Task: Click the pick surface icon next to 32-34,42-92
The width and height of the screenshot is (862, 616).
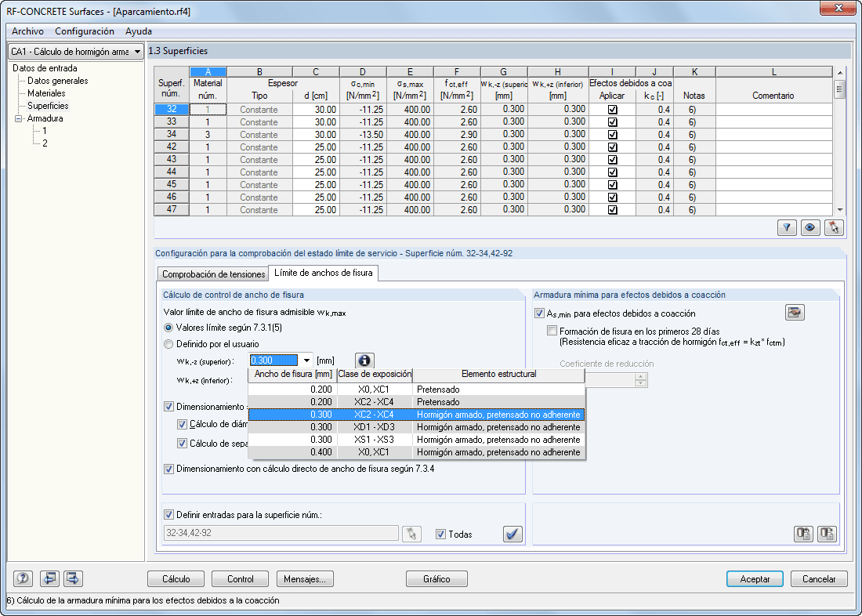Action: click(x=411, y=534)
